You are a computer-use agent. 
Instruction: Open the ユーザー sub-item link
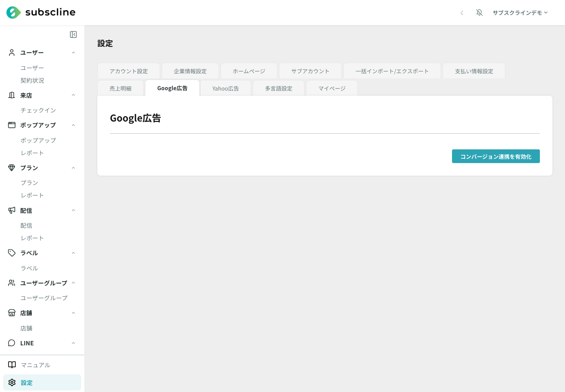click(x=32, y=68)
